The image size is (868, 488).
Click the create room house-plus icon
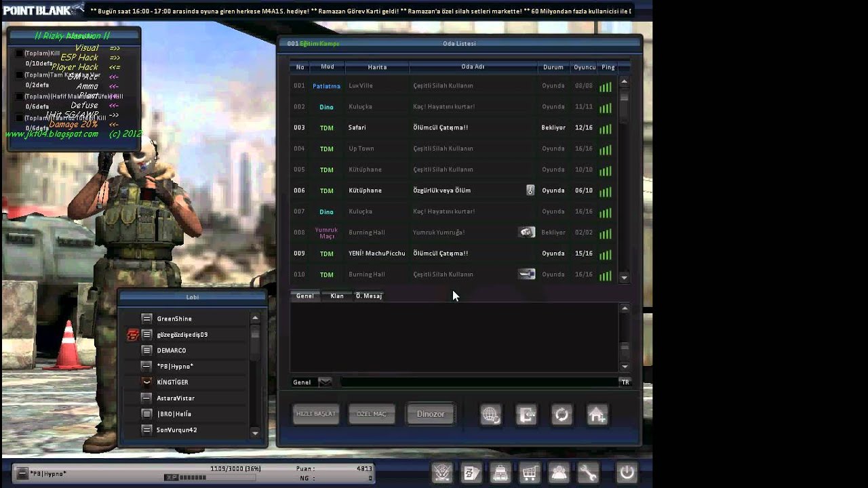tap(597, 414)
